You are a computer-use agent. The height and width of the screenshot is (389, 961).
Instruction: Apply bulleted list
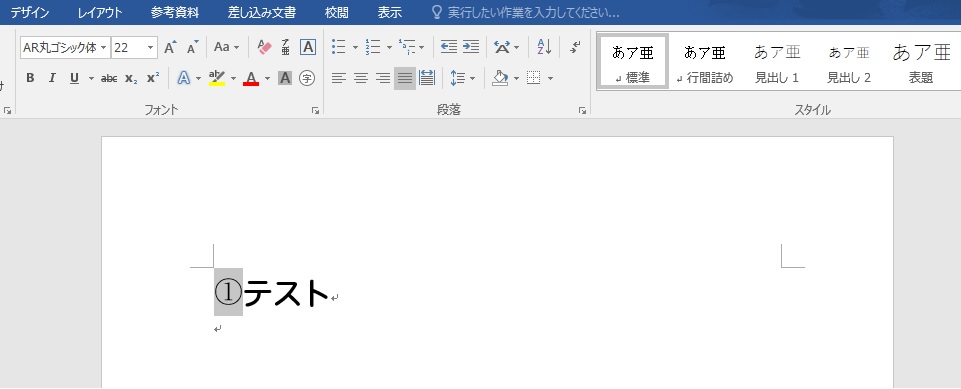point(338,47)
